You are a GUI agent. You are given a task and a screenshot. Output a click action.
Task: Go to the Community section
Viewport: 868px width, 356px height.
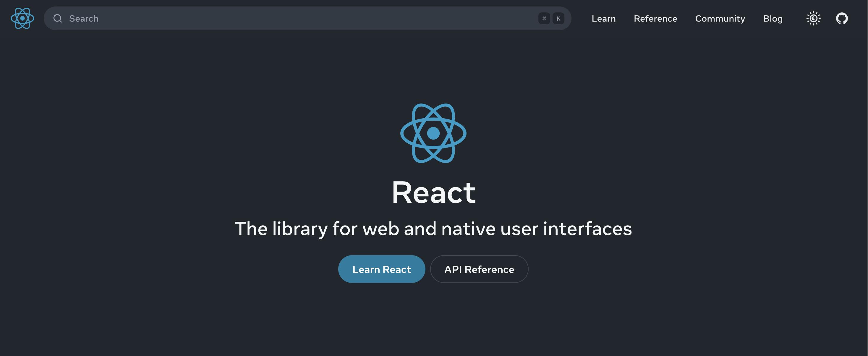point(720,19)
